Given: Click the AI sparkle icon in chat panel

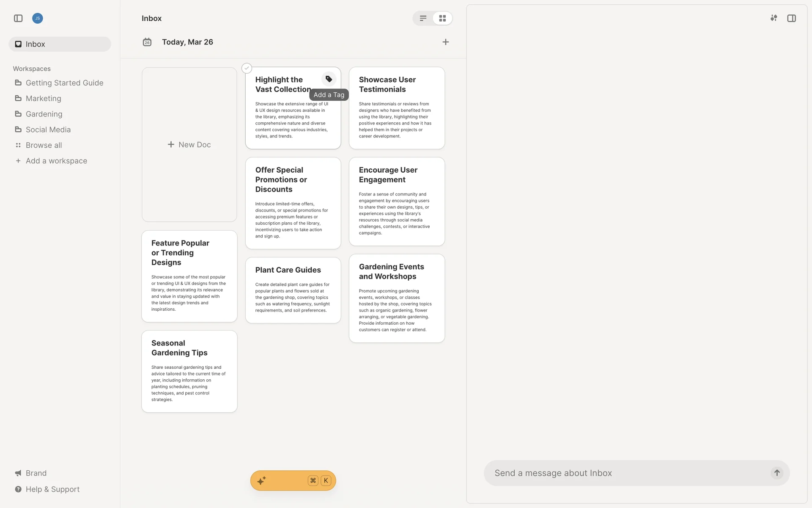Looking at the screenshot, I should click(x=774, y=18).
